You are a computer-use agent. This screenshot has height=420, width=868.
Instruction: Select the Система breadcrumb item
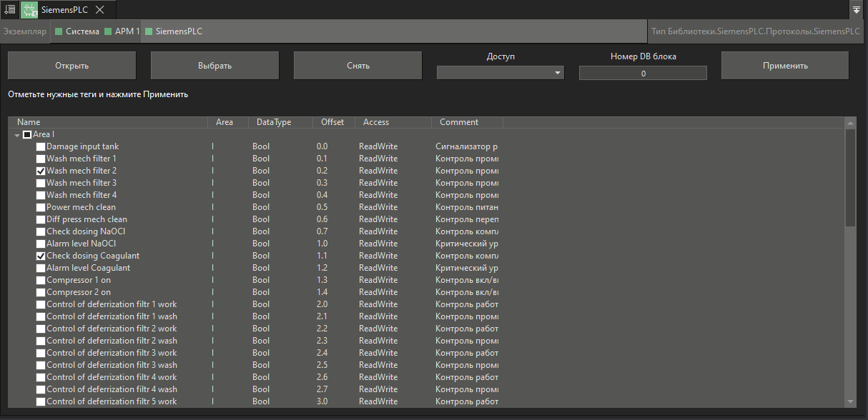[77, 31]
